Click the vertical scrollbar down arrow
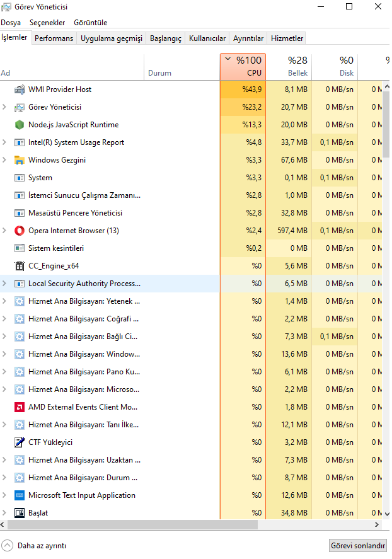Viewport: 392px width, 559px height. (x=387, y=514)
